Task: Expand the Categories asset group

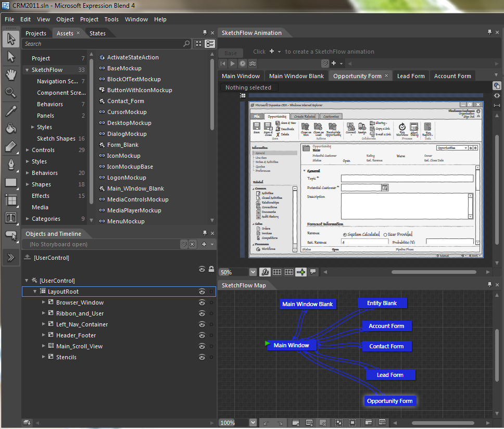Action: point(27,219)
